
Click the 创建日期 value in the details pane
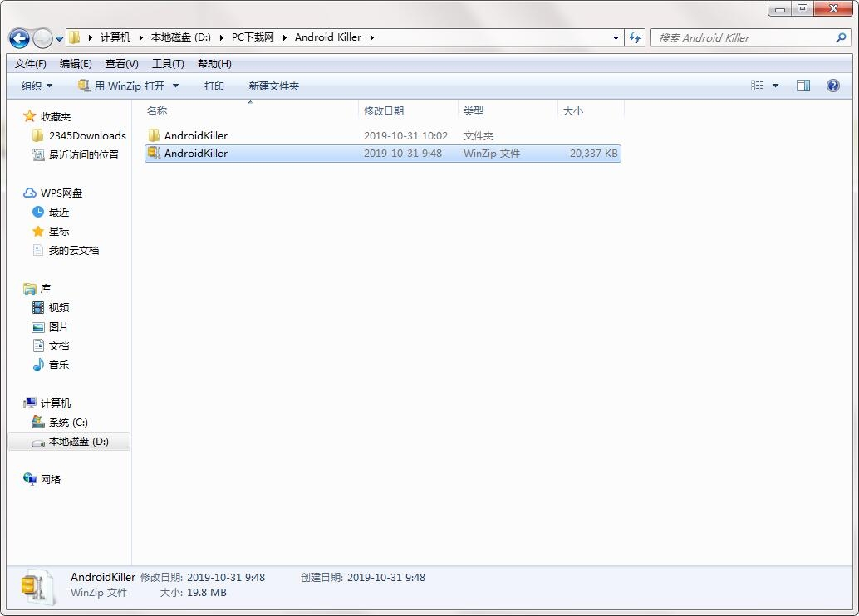pos(386,578)
